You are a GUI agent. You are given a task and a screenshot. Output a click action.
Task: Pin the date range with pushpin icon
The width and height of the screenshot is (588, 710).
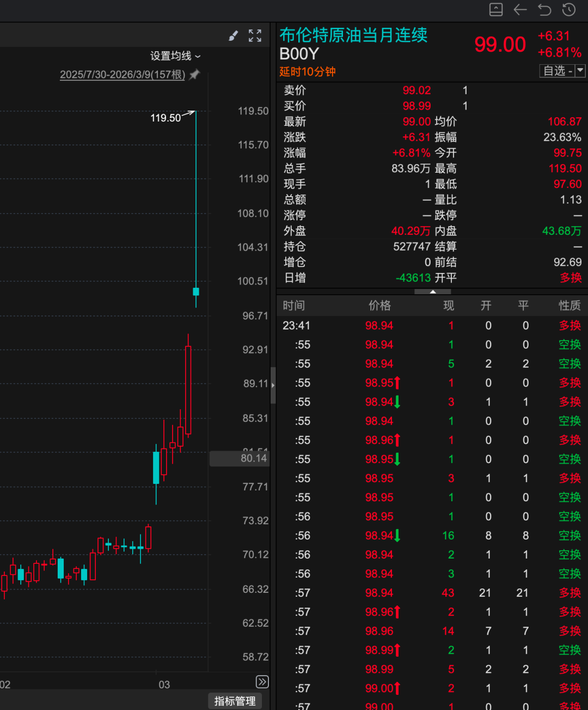click(x=194, y=75)
